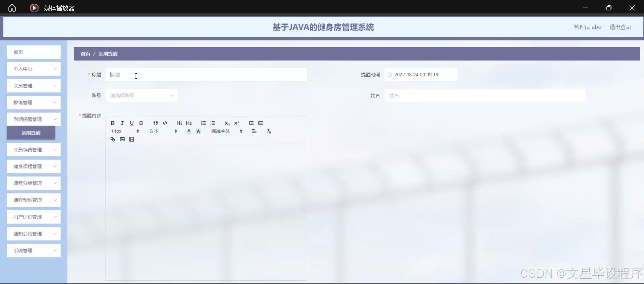Image resolution: width=644 pixels, height=284 pixels.
Task: Toggle underline formatting in editor toolbar
Action: (131, 123)
